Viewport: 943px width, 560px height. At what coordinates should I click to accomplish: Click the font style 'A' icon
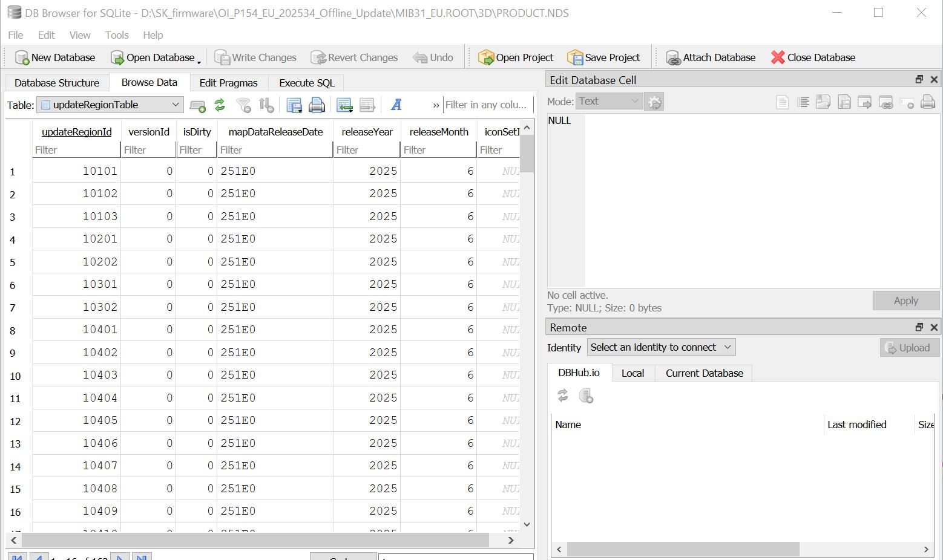click(x=396, y=105)
